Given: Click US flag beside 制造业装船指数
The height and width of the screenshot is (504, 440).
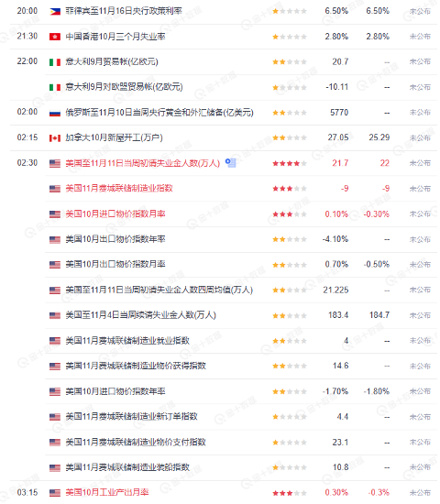Looking at the screenshot, I should [55, 467].
